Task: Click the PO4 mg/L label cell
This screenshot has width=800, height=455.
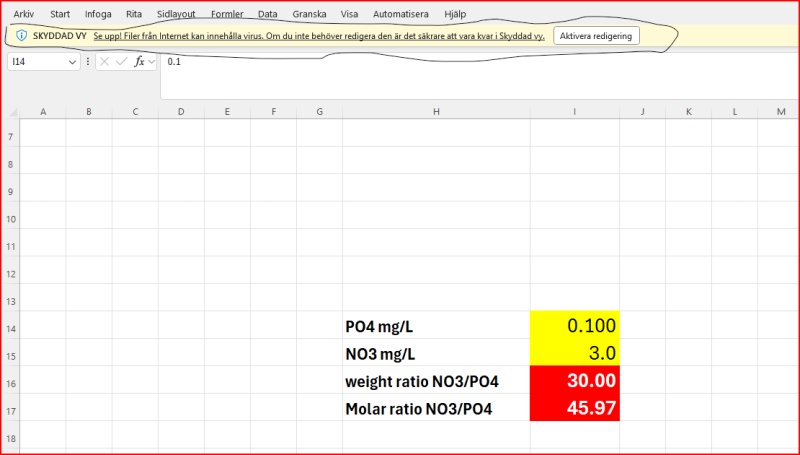Action: point(436,325)
